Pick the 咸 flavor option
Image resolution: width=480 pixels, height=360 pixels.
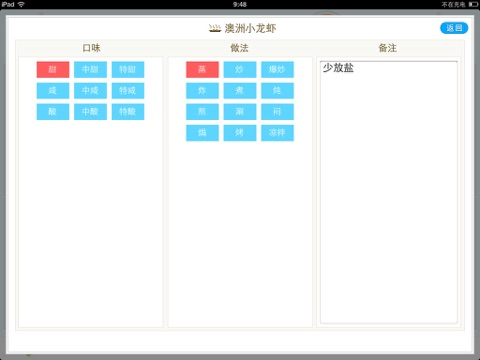click(53, 90)
